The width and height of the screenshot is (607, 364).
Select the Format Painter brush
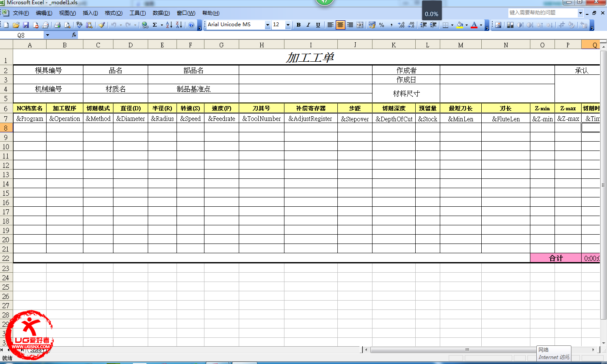tap(102, 25)
